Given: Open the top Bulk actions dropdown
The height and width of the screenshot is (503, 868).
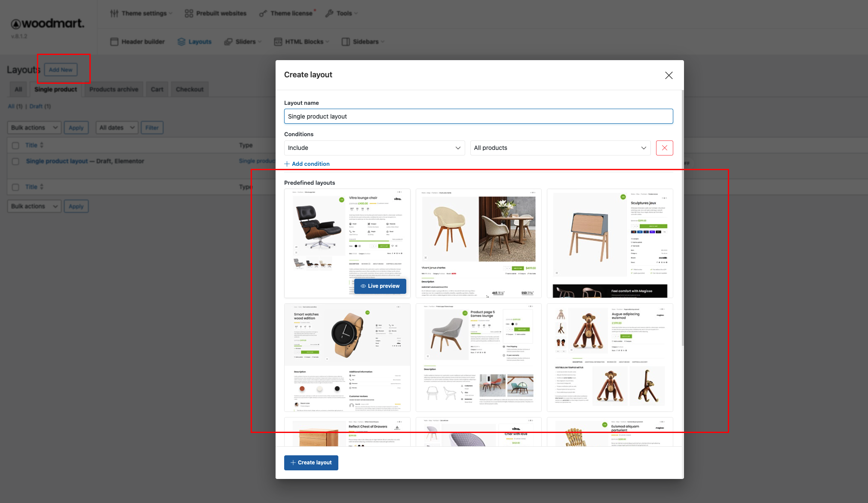Looking at the screenshot, I should pyautogui.click(x=34, y=128).
